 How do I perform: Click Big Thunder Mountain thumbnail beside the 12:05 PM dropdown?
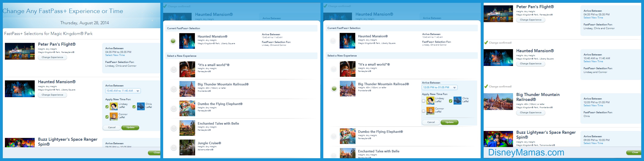(348, 88)
